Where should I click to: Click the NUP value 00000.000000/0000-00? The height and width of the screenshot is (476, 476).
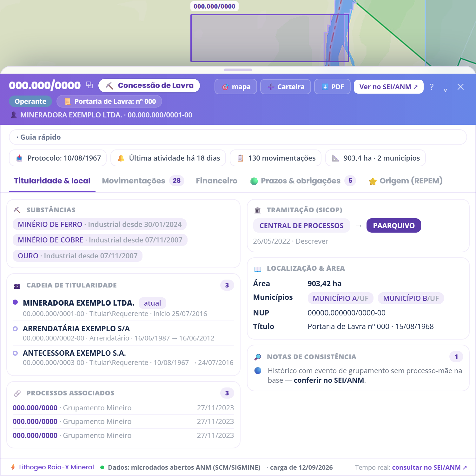[x=347, y=313]
